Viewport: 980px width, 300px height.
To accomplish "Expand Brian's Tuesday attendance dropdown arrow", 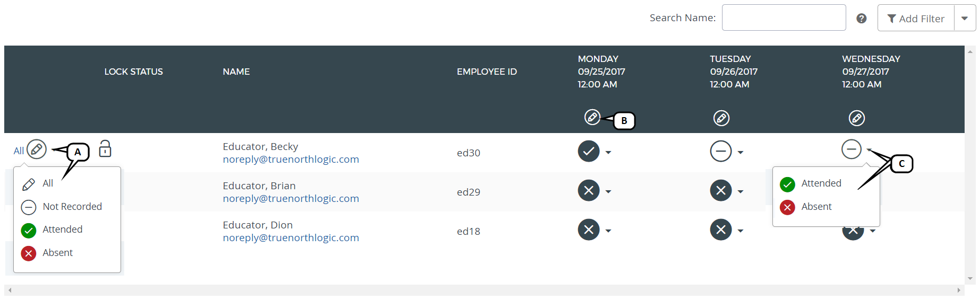I will pos(741,192).
